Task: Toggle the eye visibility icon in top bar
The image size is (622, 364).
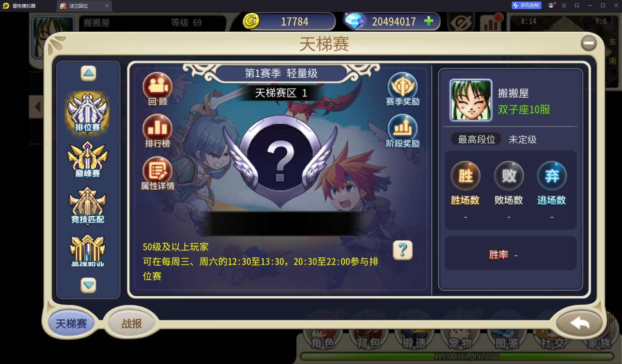Action: coord(461,23)
